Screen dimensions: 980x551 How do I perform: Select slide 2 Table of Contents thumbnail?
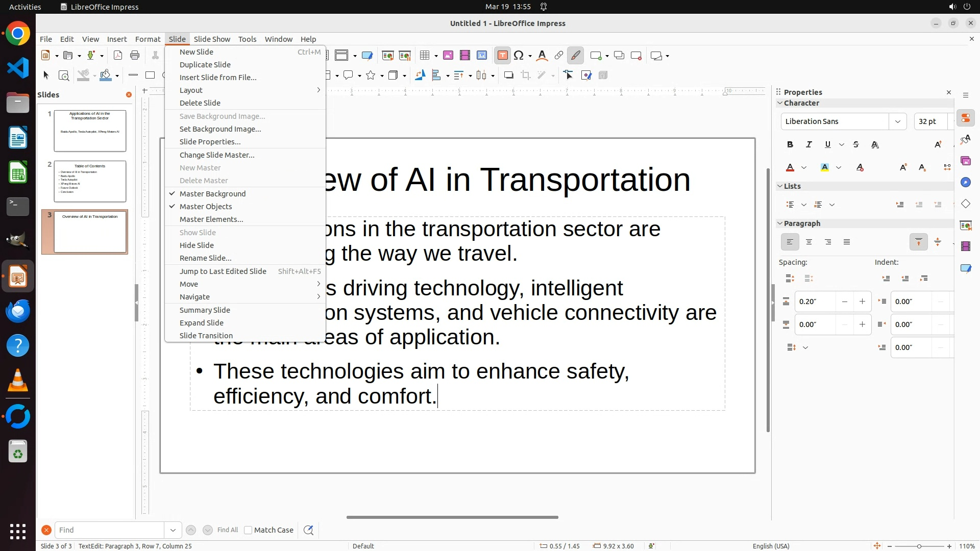pos(90,181)
